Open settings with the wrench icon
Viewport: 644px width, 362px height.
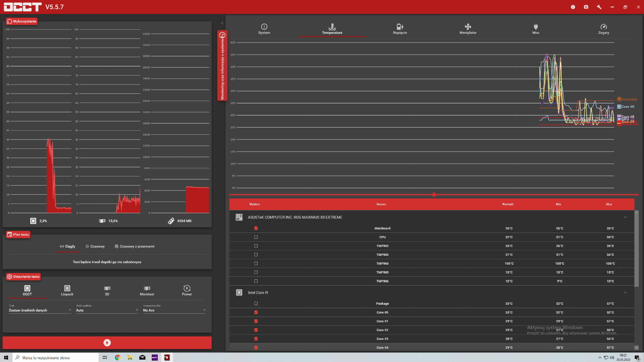coord(599,7)
